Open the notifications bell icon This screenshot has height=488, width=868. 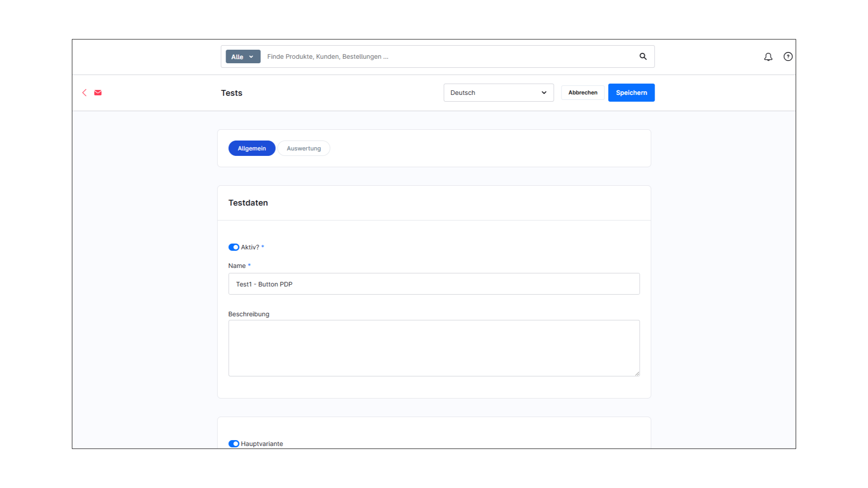768,56
